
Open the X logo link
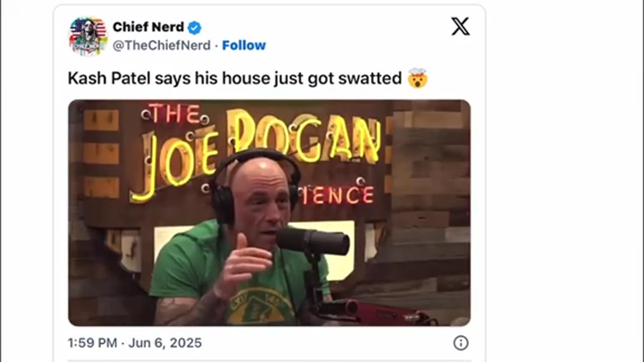point(460,27)
